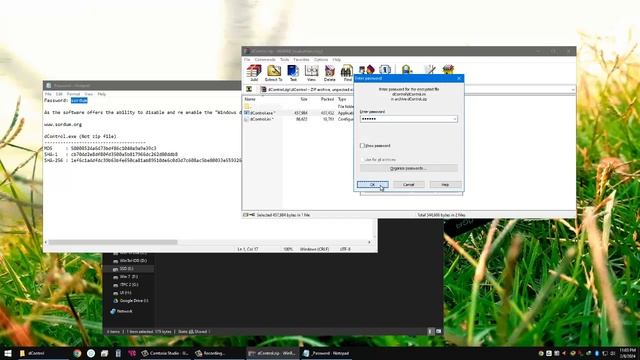Click the Info icon in WinRAR toolbar
The width and height of the screenshot is (640, 360).
pos(385,69)
